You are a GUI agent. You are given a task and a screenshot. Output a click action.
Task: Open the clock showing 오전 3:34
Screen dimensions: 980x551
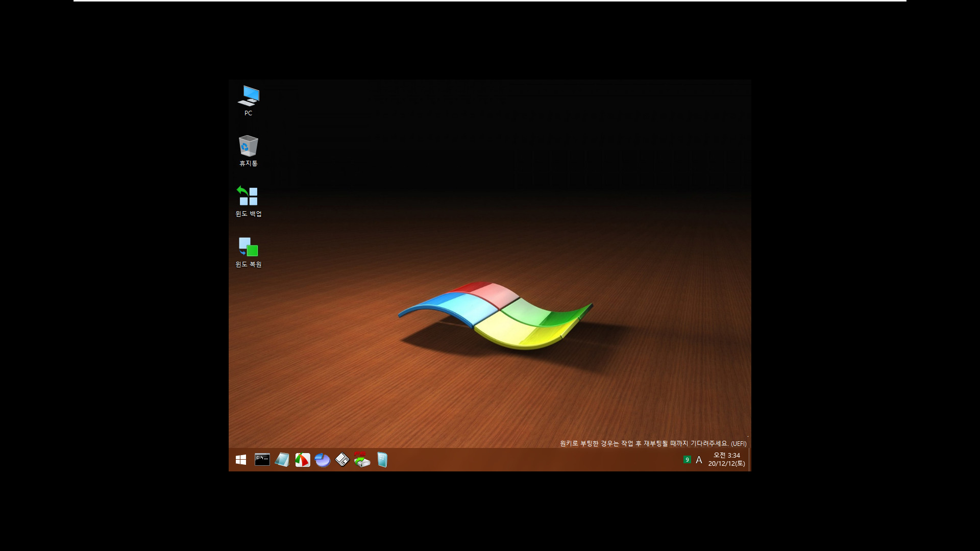pyautogui.click(x=726, y=460)
